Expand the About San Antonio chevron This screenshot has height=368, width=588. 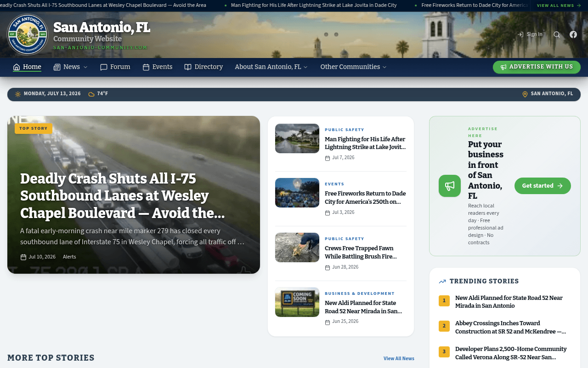coord(305,67)
